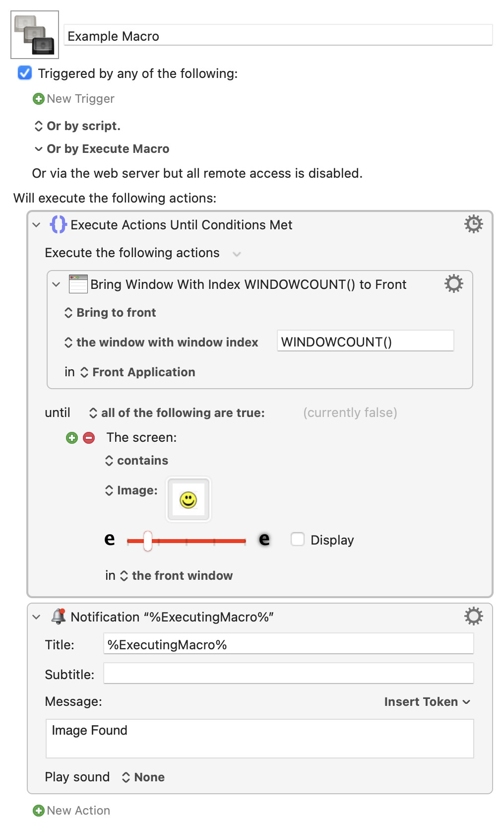Click New Action at the bottom
The width and height of the screenshot is (504, 827).
point(71,811)
